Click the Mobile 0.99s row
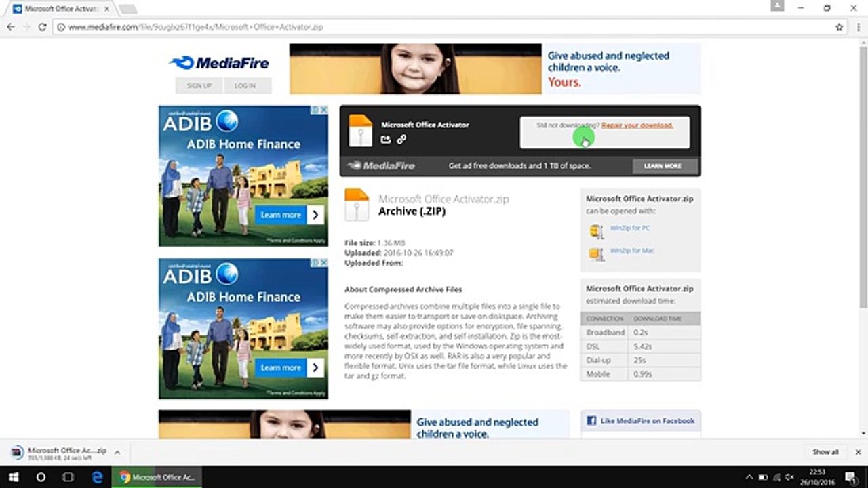Image resolution: width=868 pixels, height=488 pixels. coord(641,373)
